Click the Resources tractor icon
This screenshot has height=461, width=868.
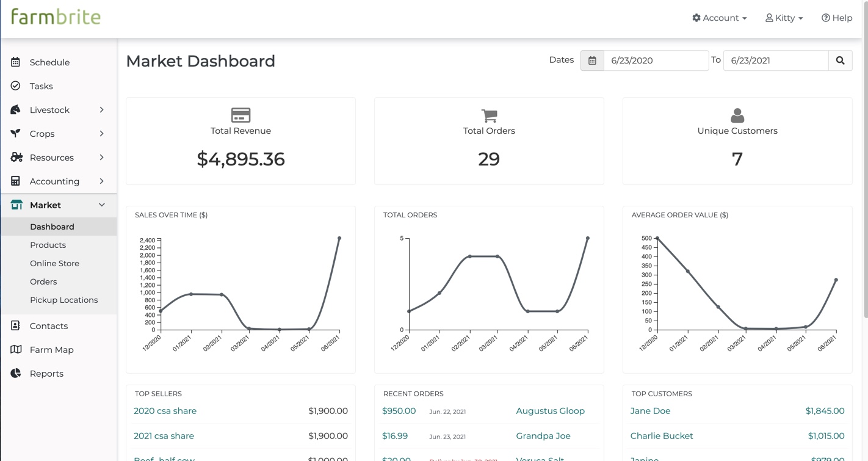16,158
